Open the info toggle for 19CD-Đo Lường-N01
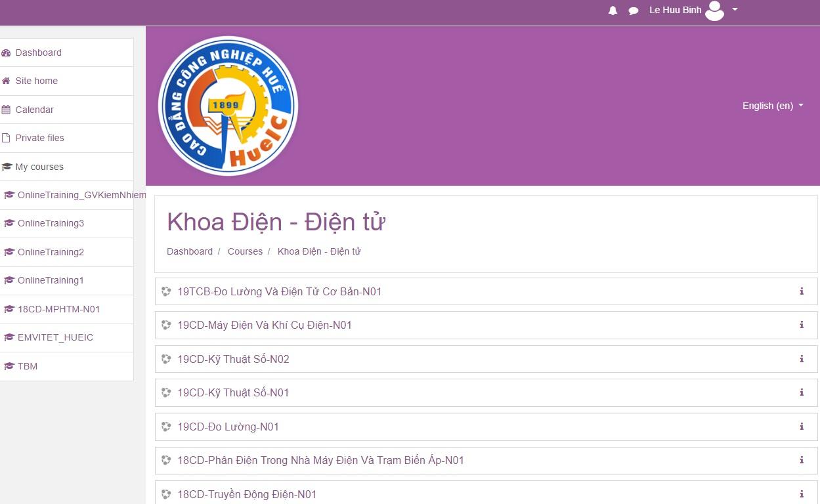820x504 pixels. point(801,427)
